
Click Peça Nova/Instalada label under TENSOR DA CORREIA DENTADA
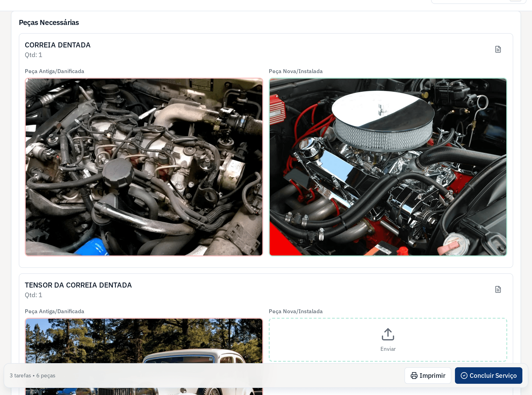(296, 311)
